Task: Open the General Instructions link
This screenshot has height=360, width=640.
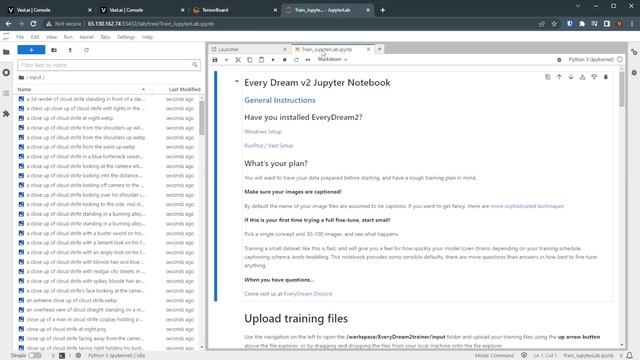Action: (280, 100)
